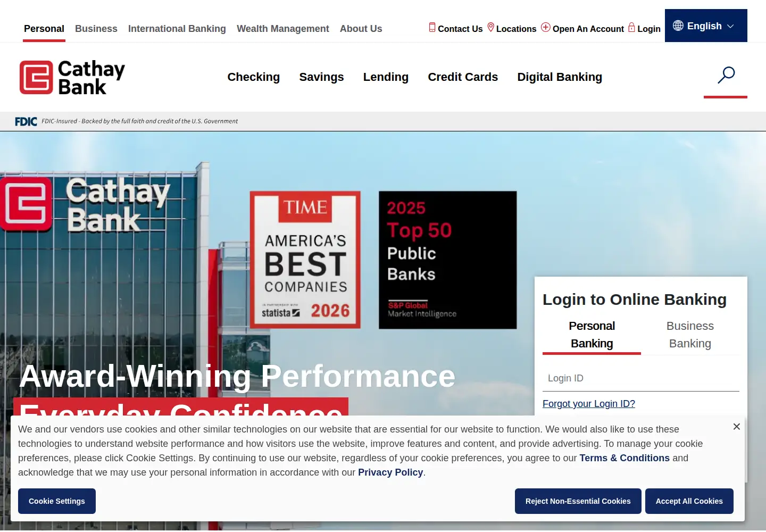Open the Credit Cards menu
Image resolution: width=766 pixels, height=532 pixels.
[463, 77]
